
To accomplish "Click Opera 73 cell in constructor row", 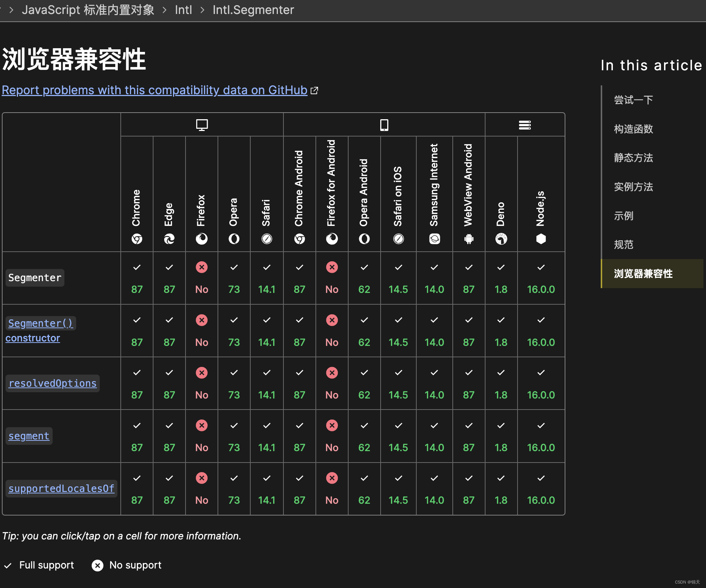I will coord(234,331).
